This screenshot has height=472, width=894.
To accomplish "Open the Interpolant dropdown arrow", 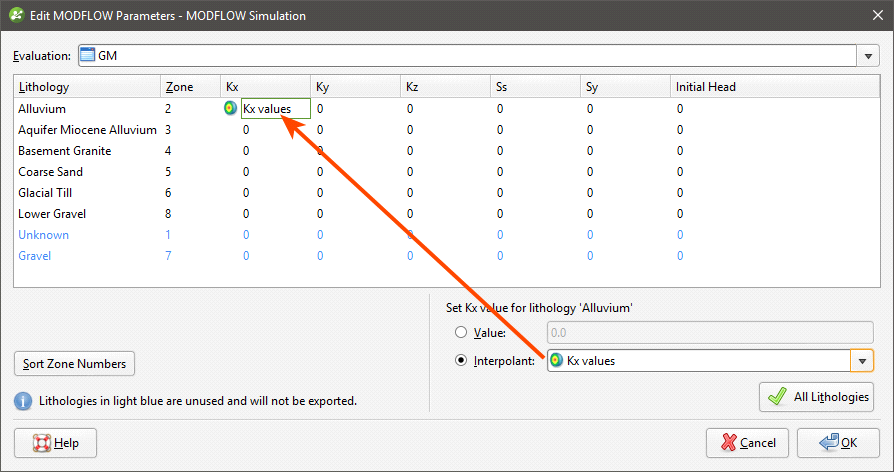I will [862, 361].
